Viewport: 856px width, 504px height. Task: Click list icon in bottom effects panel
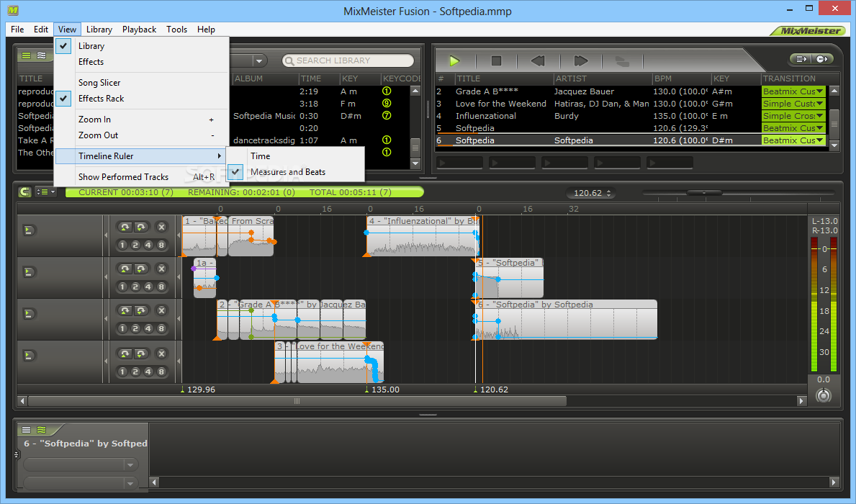[26, 430]
